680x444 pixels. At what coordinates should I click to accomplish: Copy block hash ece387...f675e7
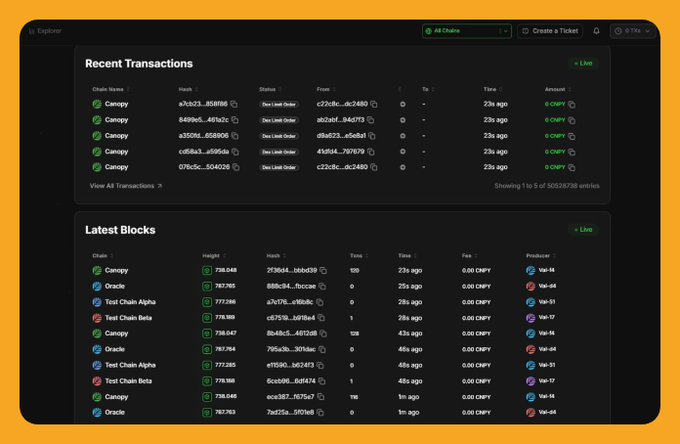(320, 397)
